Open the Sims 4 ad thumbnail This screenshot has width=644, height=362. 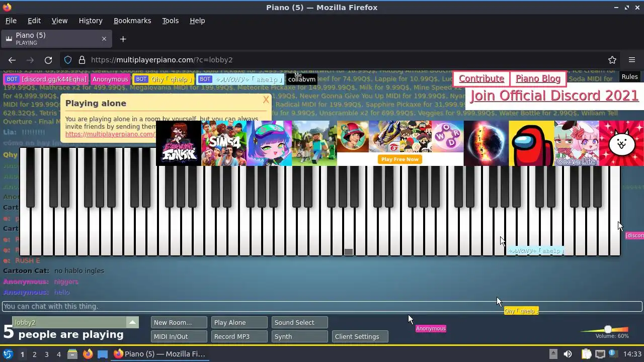224,143
